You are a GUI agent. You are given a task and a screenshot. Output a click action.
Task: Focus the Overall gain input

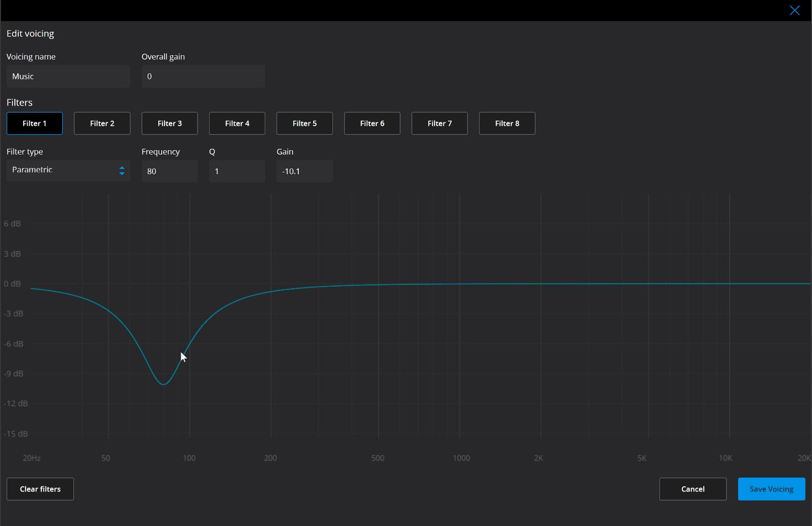[x=203, y=76]
